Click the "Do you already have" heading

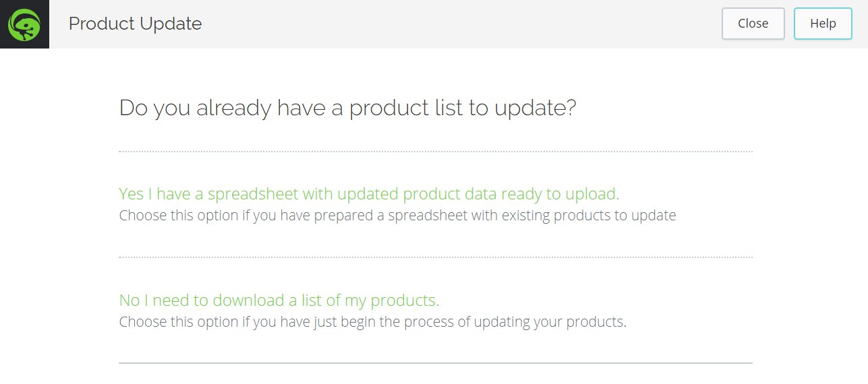pyautogui.click(x=347, y=108)
